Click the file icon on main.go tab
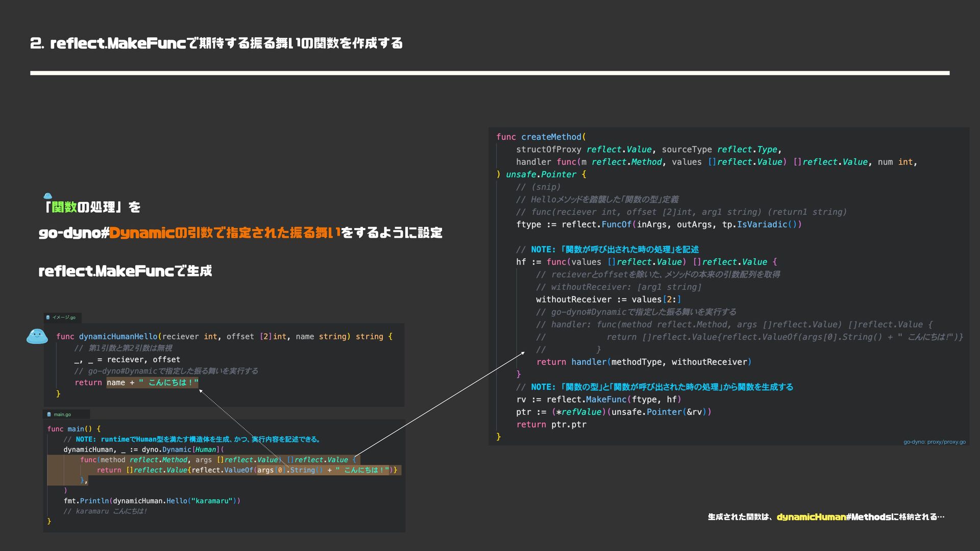The width and height of the screenshot is (980, 551). (49, 414)
